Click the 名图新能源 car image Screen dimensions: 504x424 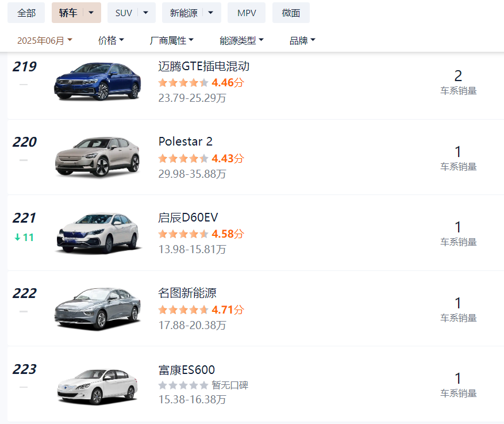97,308
